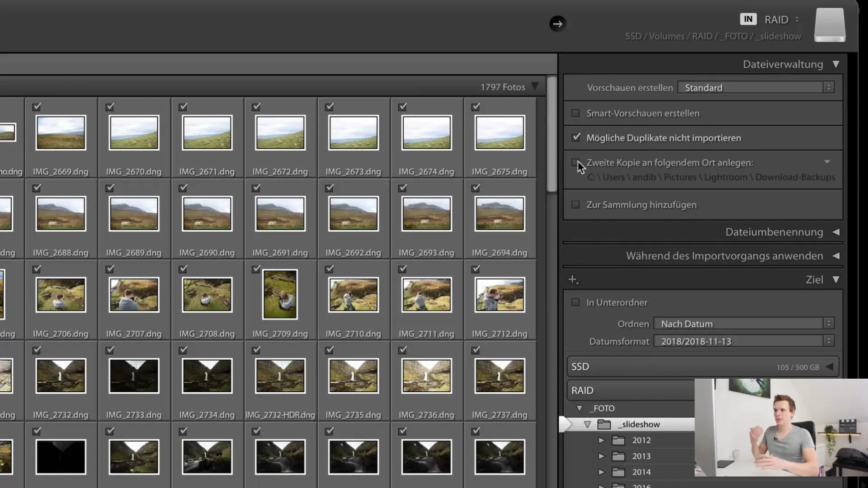Open the Datumsformat 2018/2018-11-13 dropdown

point(744,341)
